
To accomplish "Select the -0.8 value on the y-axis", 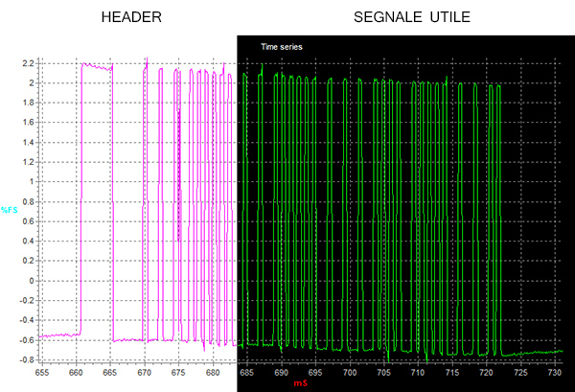I will [26, 359].
